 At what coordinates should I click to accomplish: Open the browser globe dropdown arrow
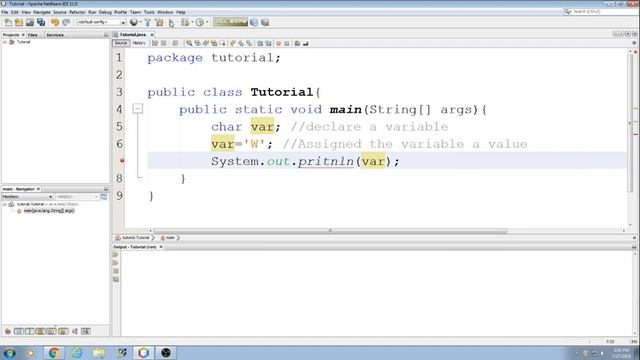click(140, 22)
